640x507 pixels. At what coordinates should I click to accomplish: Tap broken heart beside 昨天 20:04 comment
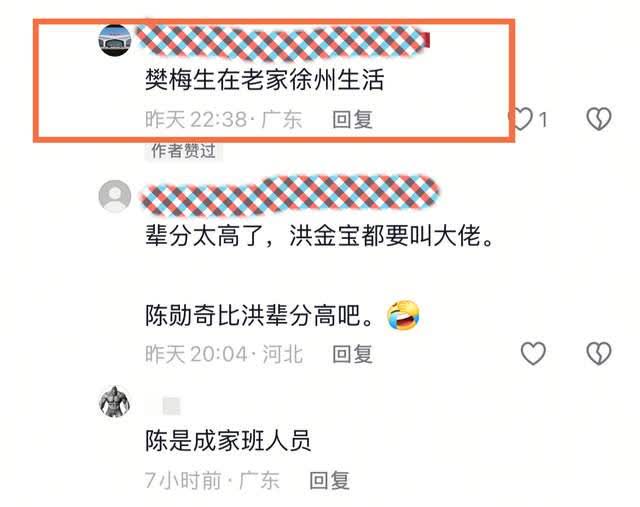[x=599, y=353]
